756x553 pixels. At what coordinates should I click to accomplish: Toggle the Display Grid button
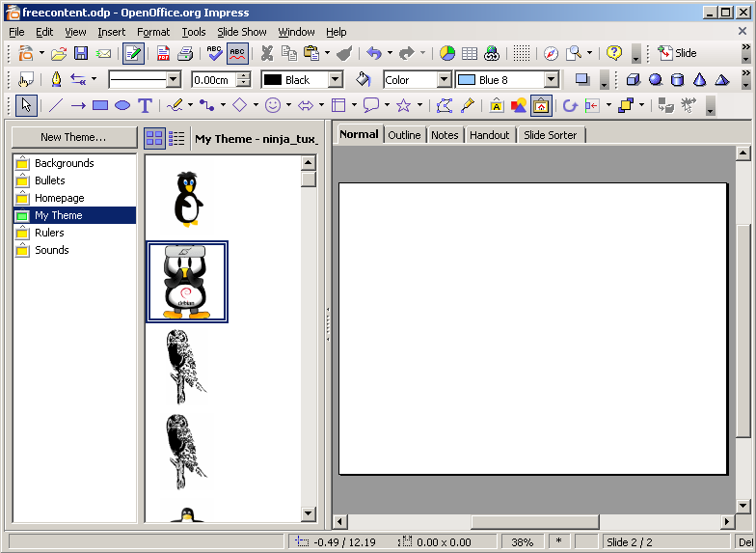point(521,54)
